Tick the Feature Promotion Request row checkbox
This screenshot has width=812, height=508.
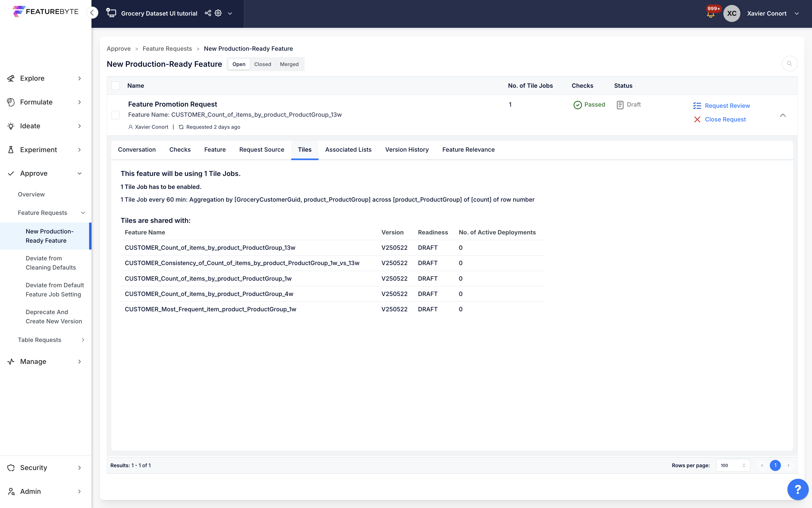(x=116, y=115)
